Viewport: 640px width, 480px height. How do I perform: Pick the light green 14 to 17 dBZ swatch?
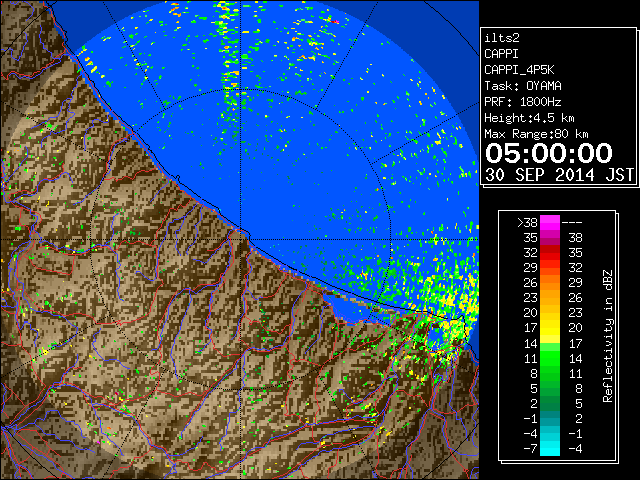(550, 343)
